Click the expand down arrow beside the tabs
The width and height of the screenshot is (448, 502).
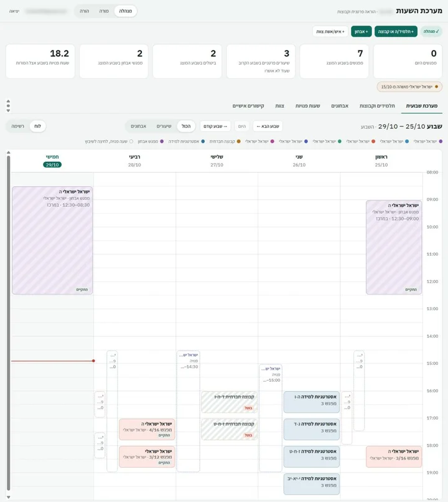coord(8,110)
